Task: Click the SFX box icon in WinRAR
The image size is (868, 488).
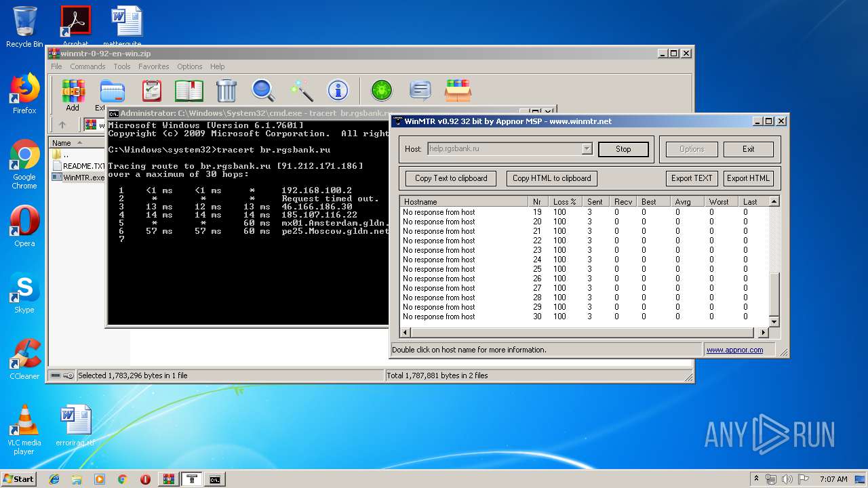Action: [x=458, y=91]
